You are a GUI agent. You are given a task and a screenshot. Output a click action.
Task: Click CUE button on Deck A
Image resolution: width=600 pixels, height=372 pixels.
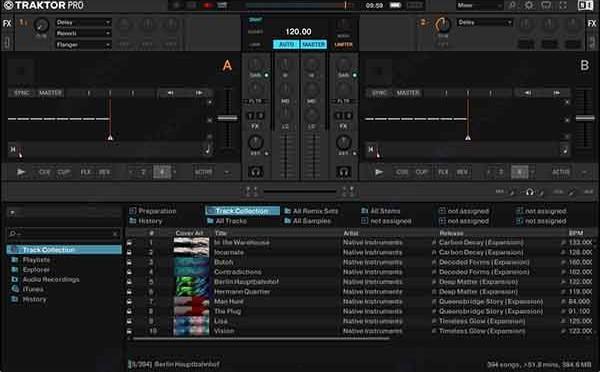(x=44, y=172)
